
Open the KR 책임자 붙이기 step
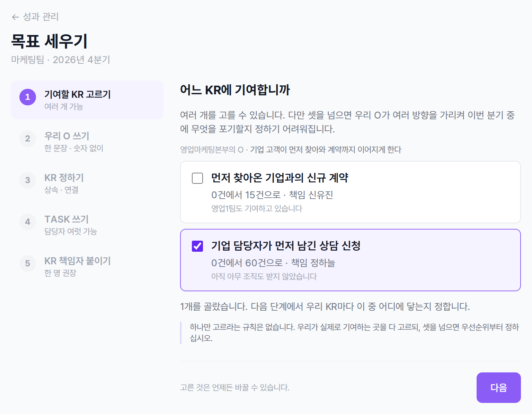coord(87,266)
